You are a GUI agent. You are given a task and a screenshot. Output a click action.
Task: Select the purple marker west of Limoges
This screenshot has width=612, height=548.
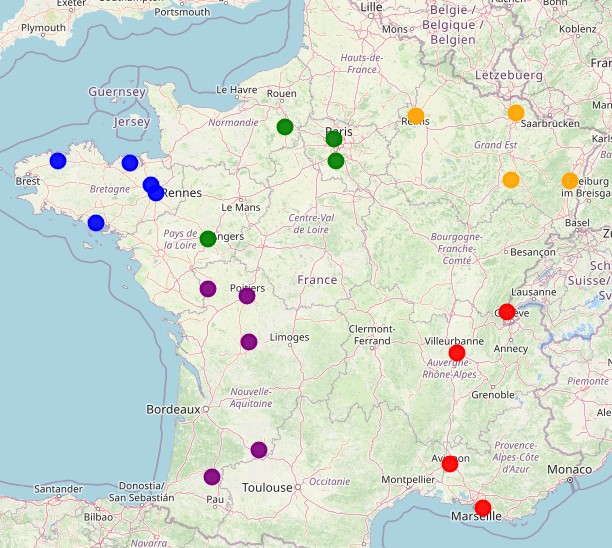coord(249,342)
